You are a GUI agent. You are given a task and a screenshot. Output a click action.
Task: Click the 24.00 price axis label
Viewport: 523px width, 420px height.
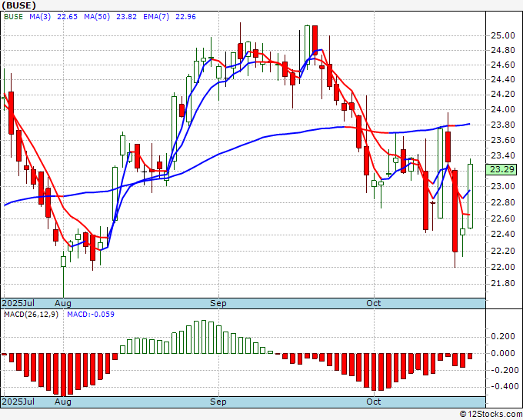(x=503, y=109)
